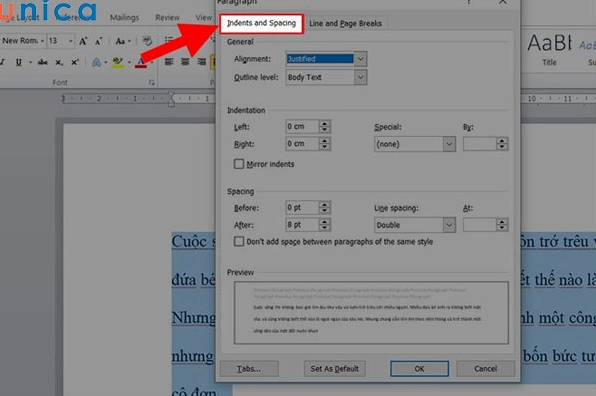This screenshot has height=396, width=596.
Task: Click the ruler's indent marker
Action: [x=171, y=99]
